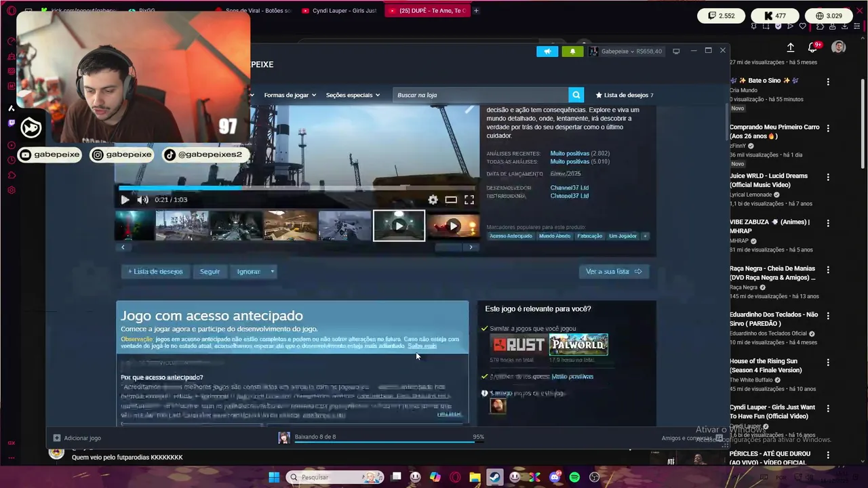
Task: Click the Ignorar button
Action: 248,271
